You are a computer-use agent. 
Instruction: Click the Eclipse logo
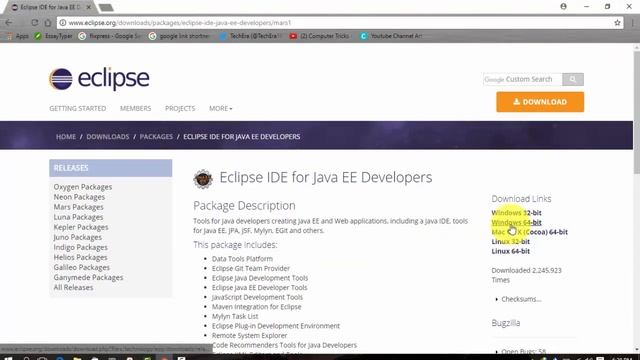[99, 79]
